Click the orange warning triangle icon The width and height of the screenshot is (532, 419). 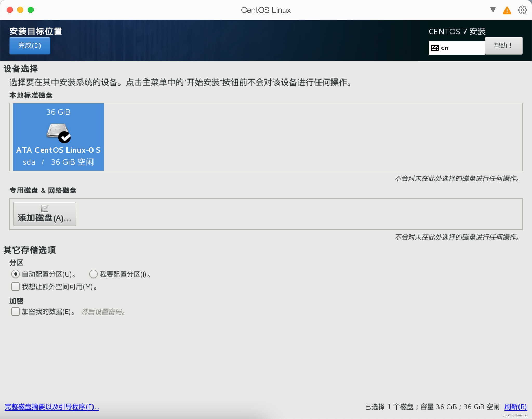click(507, 10)
